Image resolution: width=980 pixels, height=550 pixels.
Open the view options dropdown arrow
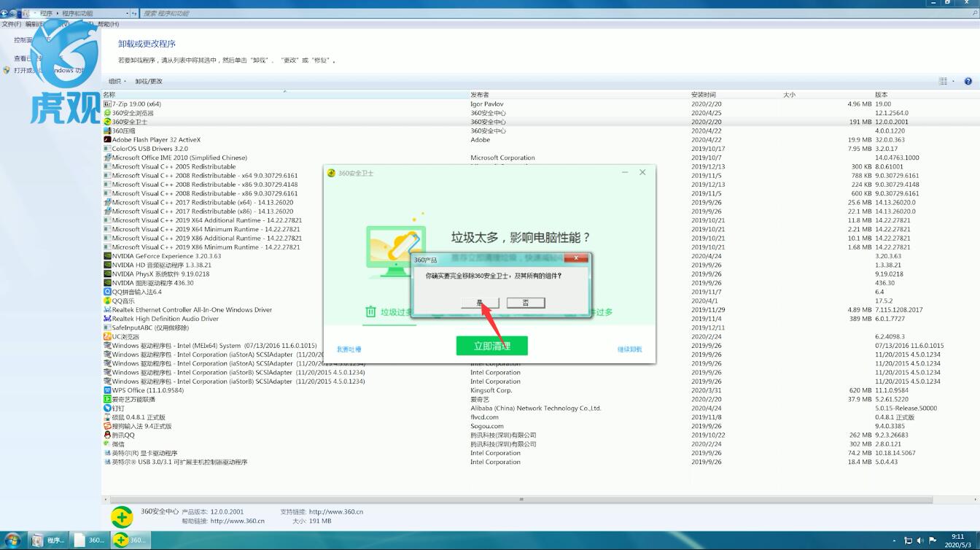954,81
